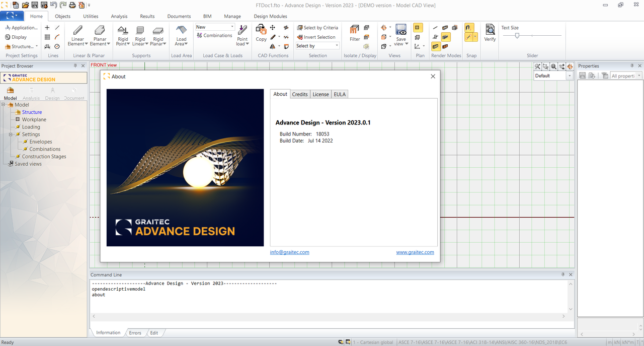The width and height of the screenshot is (644, 346).
Task: Toggle the workplane grid button in Plan group
Action: pyautogui.click(x=418, y=28)
